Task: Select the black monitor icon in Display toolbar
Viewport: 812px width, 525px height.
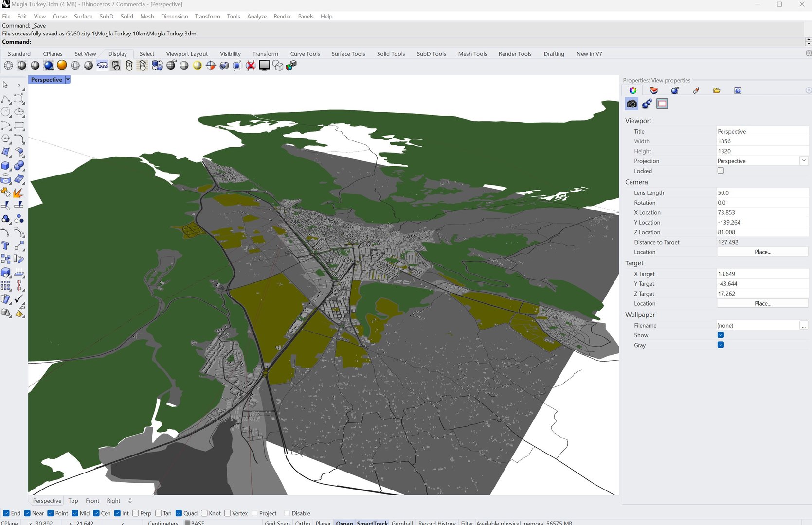Action: [x=264, y=66]
